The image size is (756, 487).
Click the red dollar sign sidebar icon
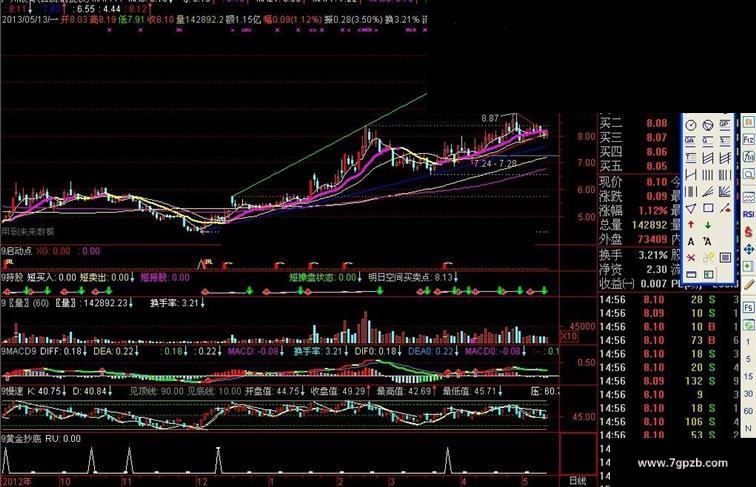[x=748, y=232]
